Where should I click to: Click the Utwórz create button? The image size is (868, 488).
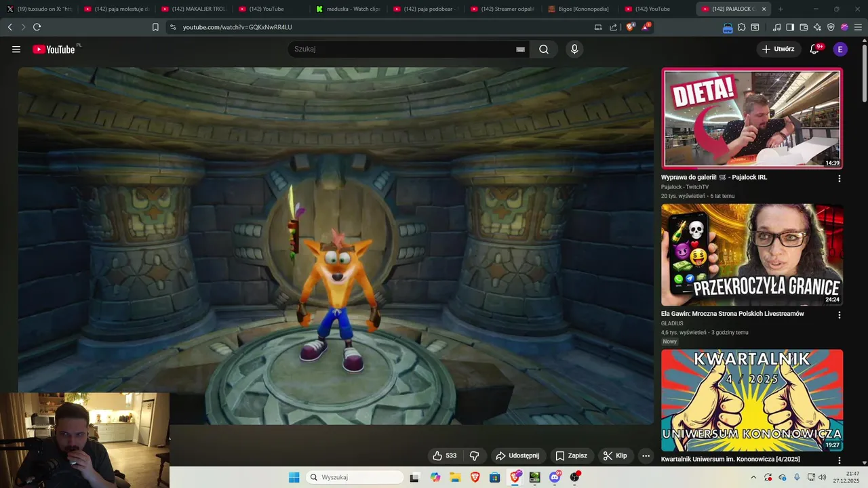tap(778, 49)
